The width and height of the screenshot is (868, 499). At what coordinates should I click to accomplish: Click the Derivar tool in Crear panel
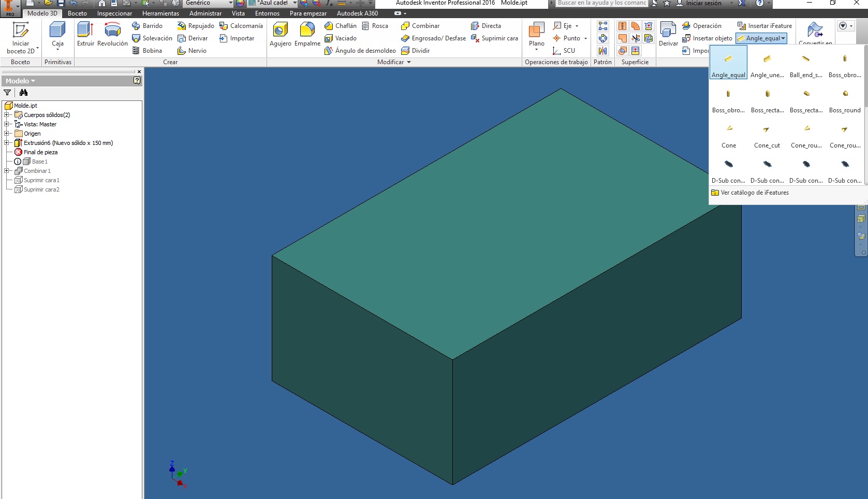(x=193, y=38)
